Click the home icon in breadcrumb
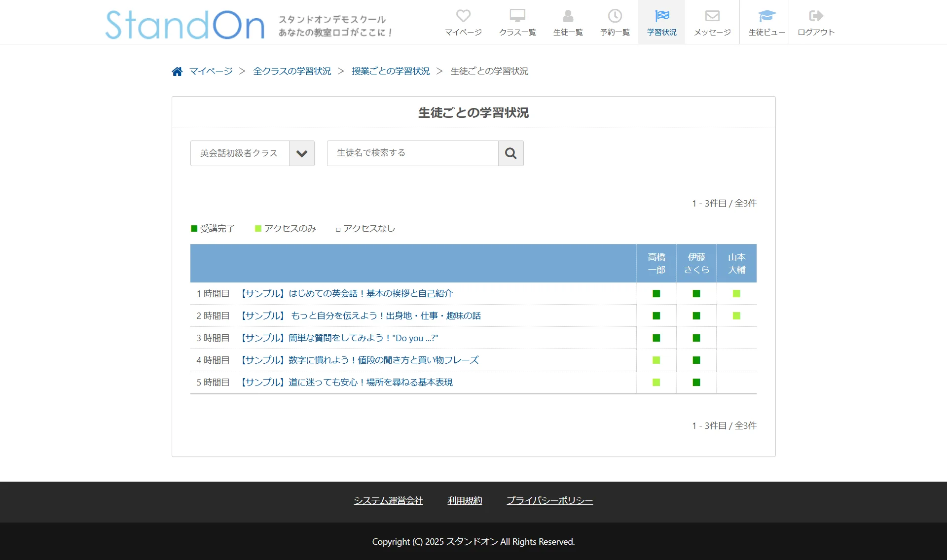Viewport: 947px width, 560px height. pos(177,71)
